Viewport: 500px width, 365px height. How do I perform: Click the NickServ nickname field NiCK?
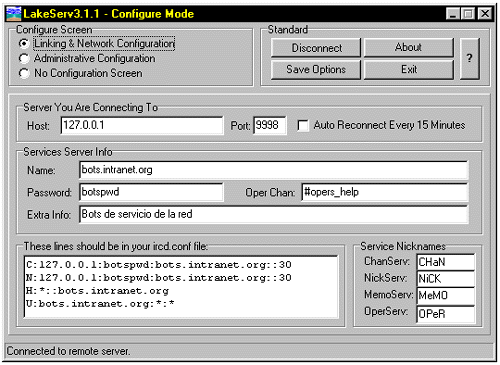click(446, 279)
